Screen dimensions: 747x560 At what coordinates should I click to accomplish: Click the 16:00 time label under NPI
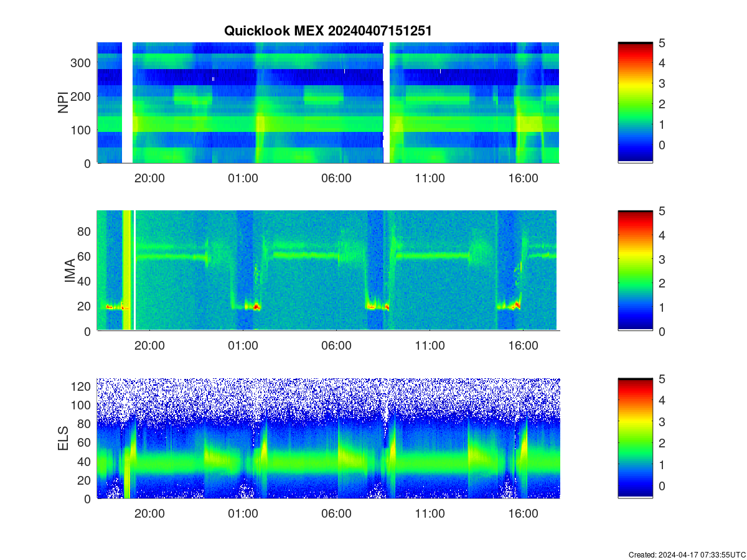tap(523, 178)
